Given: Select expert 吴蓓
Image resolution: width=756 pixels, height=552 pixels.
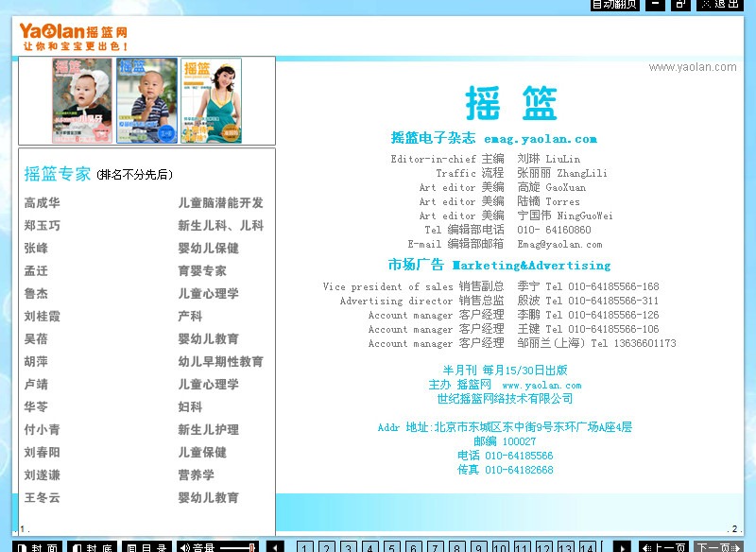Looking at the screenshot, I should 36,338.
